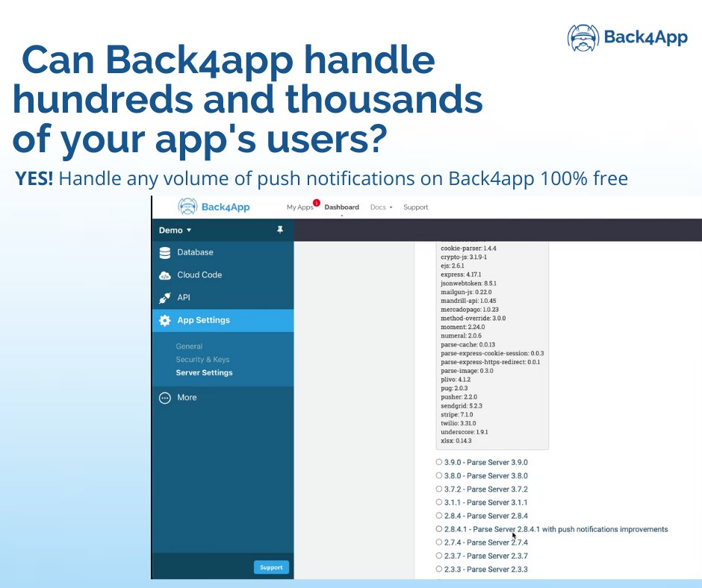Open General under App Settings
This screenshot has width=702, height=588.
(189, 346)
